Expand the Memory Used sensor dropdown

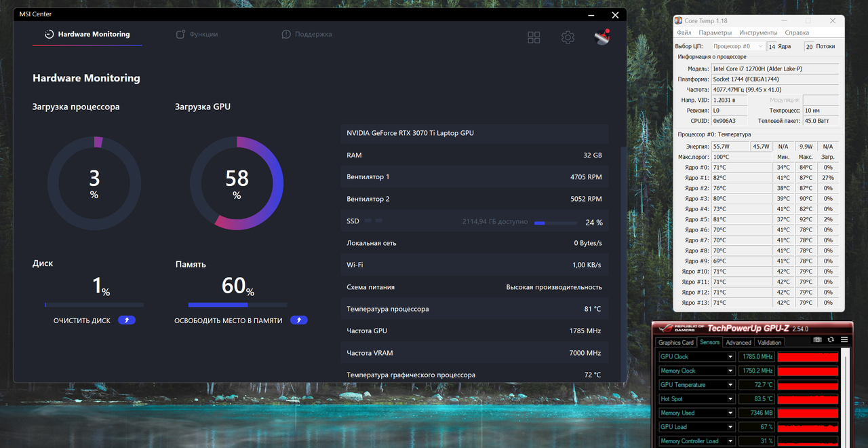730,413
